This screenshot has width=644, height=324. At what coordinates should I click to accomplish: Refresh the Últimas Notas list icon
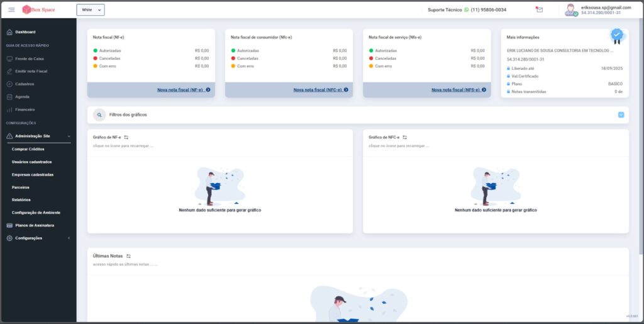point(128,256)
